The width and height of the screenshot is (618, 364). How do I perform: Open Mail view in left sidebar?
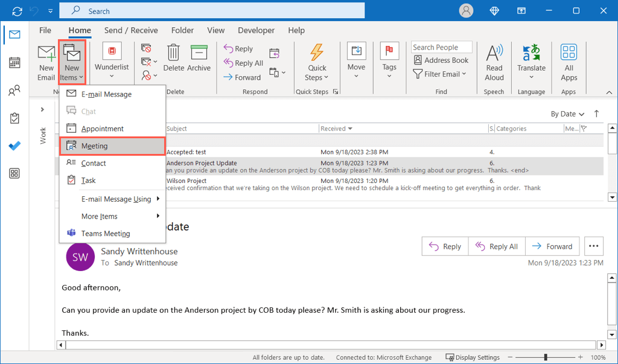point(14,34)
